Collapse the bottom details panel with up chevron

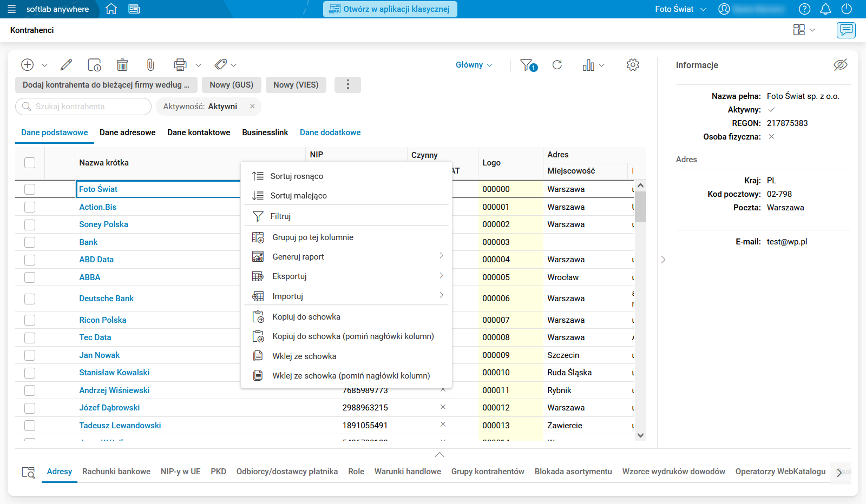click(439, 455)
